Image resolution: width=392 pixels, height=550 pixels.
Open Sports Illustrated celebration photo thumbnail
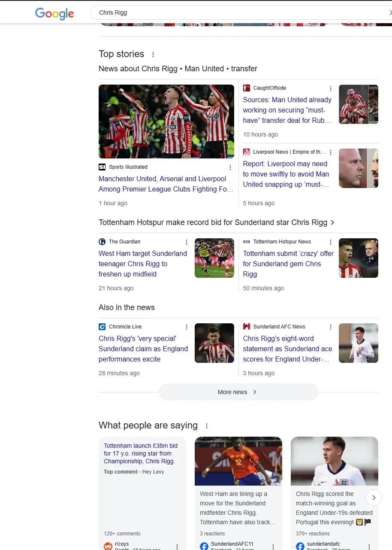coord(166,122)
